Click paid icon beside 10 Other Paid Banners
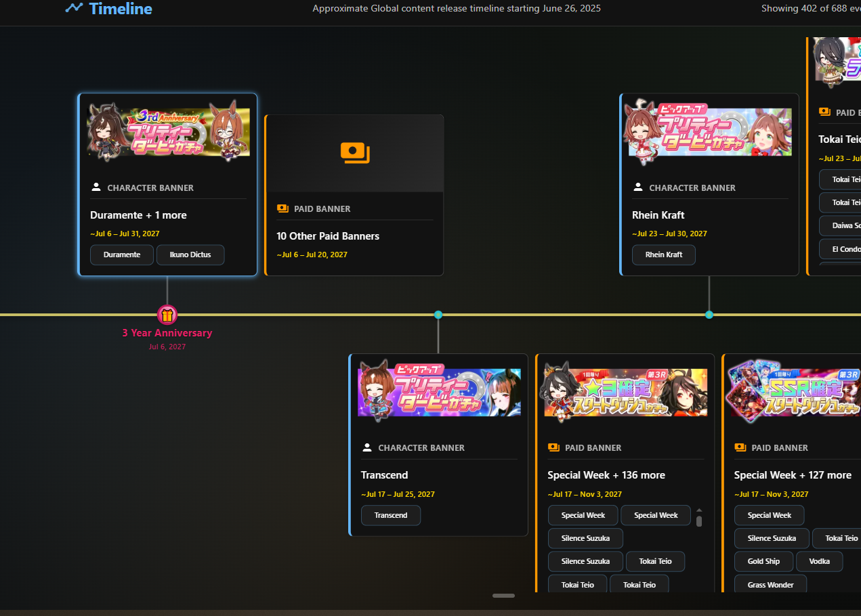 (283, 208)
